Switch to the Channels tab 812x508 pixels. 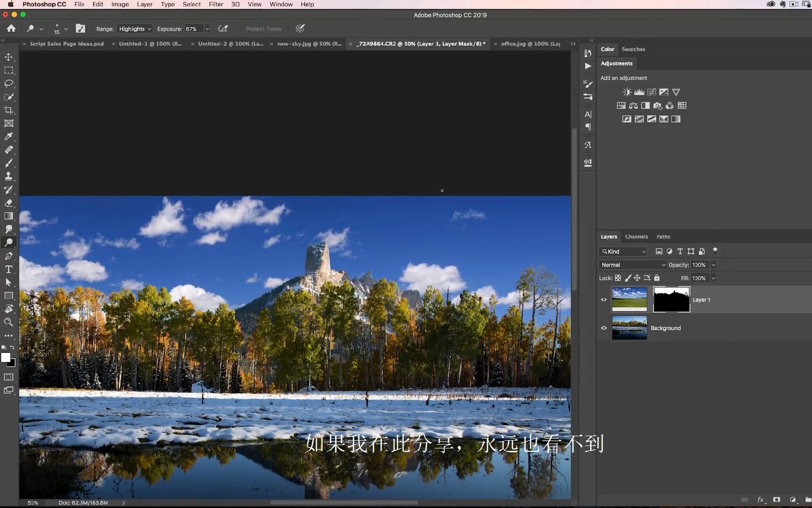pos(636,236)
